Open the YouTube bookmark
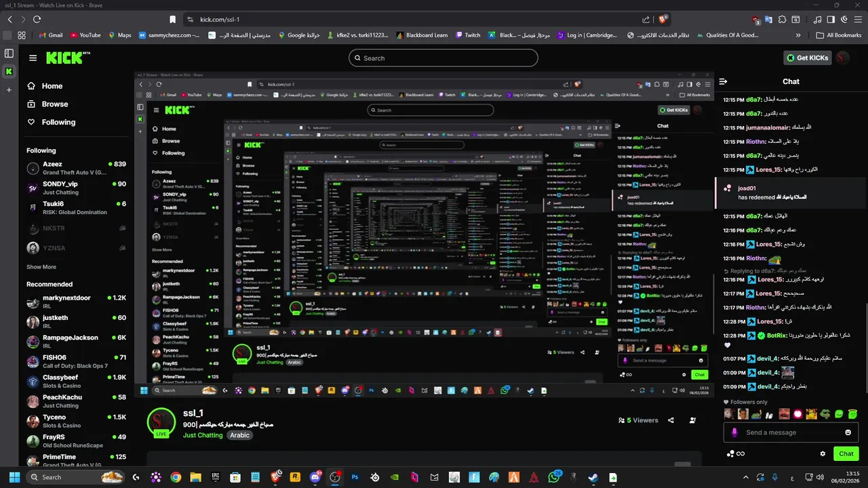Screen dimensions: 868x488 pyautogui.click(x=85, y=35)
